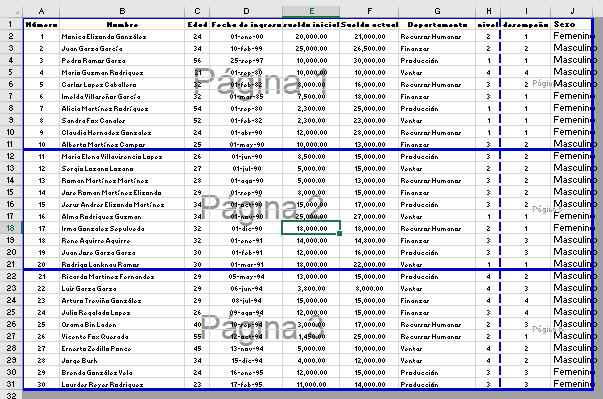Click row 18 header

click(x=11, y=228)
